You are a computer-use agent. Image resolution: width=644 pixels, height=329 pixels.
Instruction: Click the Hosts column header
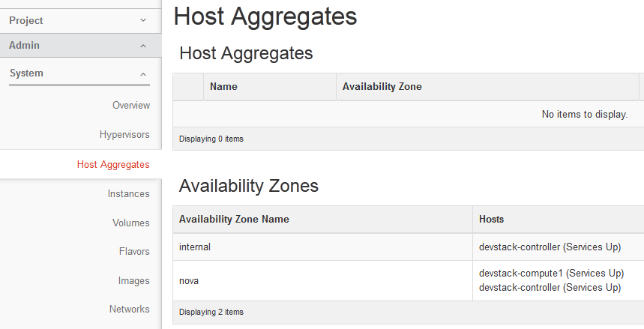tap(492, 219)
